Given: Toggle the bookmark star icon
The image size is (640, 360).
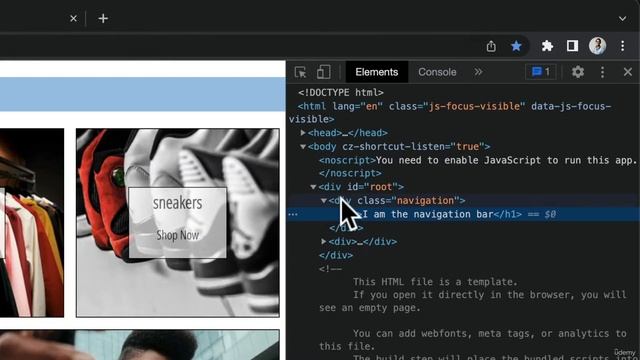Looking at the screenshot, I should click(516, 46).
